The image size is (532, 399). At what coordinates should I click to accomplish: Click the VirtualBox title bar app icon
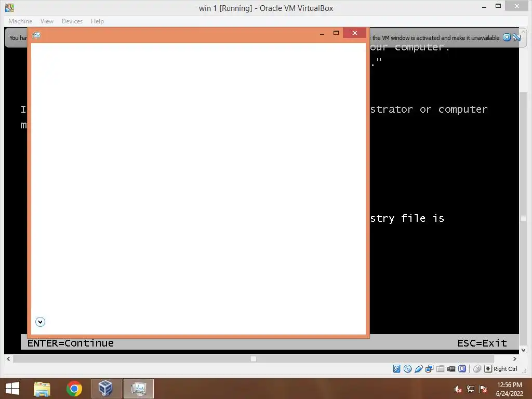click(x=9, y=8)
